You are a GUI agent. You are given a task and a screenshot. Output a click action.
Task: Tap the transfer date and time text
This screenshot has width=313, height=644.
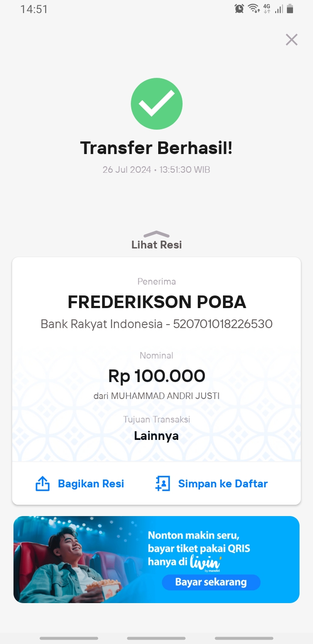156,170
